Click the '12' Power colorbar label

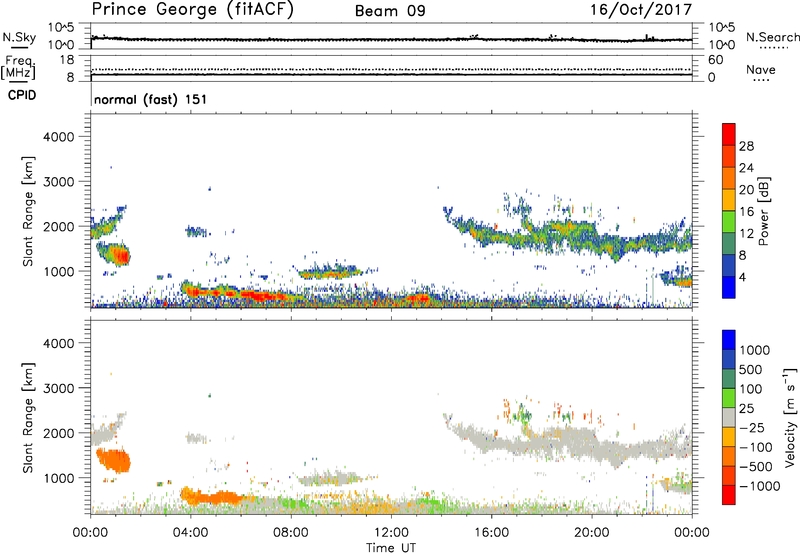pyautogui.click(x=746, y=234)
